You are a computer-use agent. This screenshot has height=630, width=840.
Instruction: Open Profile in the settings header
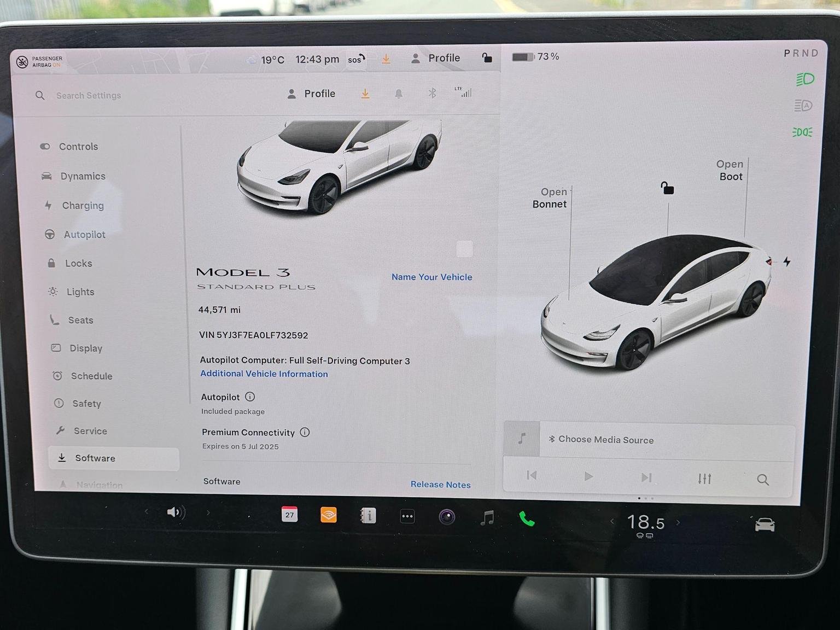[311, 94]
